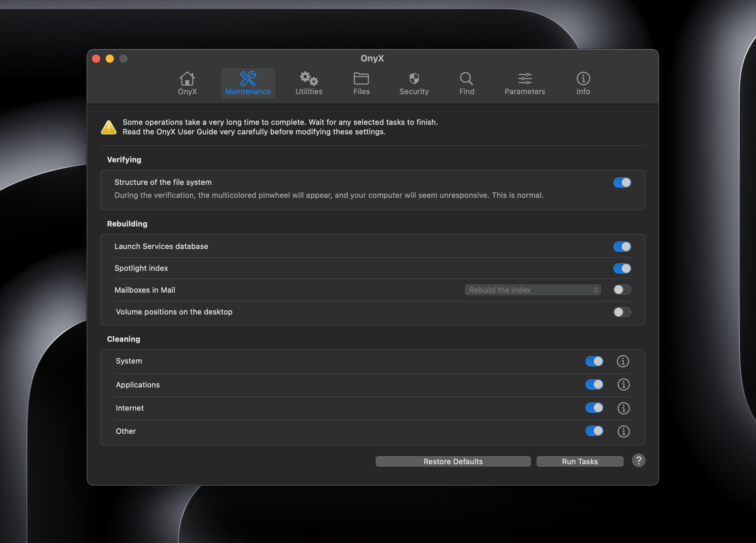Select the Maintenance tab
This screenshot has width=756, height=543.
click(x=248, y=83)
